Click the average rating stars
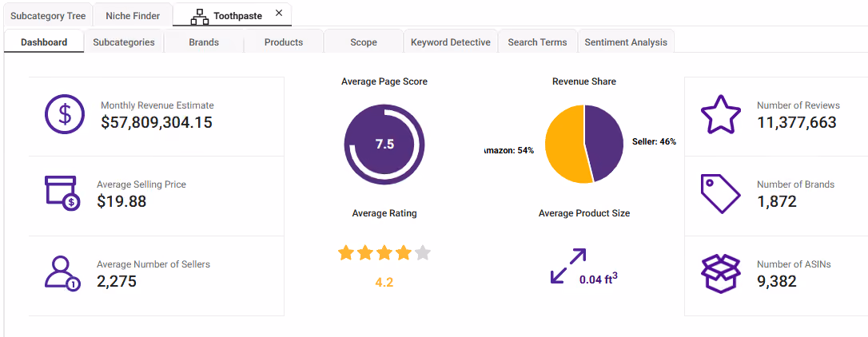 click(384, 253)
